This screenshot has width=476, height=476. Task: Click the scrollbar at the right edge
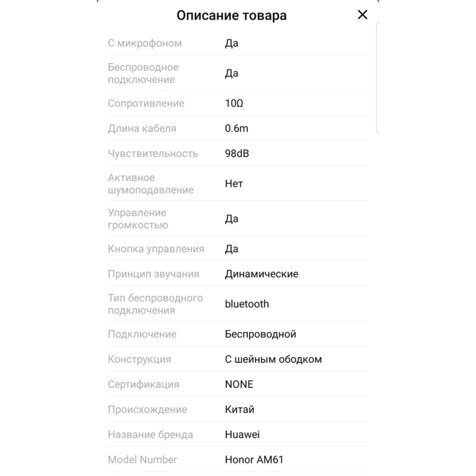(x=377, y=77)
